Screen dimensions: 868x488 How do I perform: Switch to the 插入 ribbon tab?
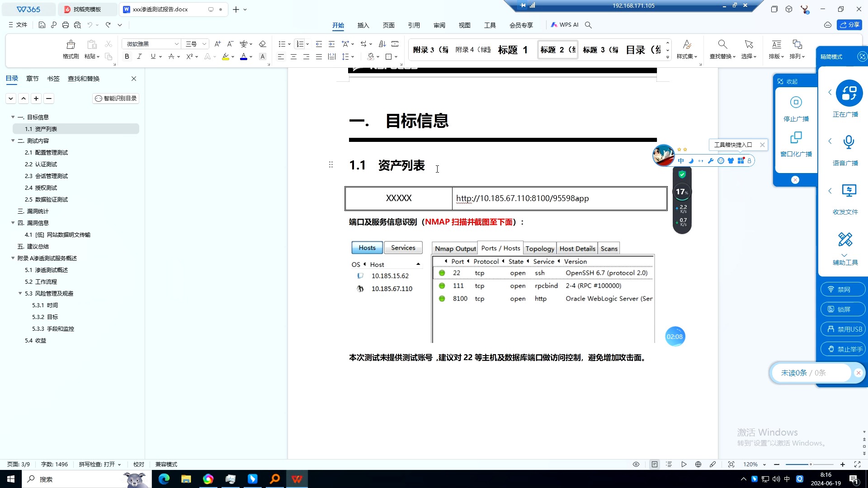pos(363,25)
